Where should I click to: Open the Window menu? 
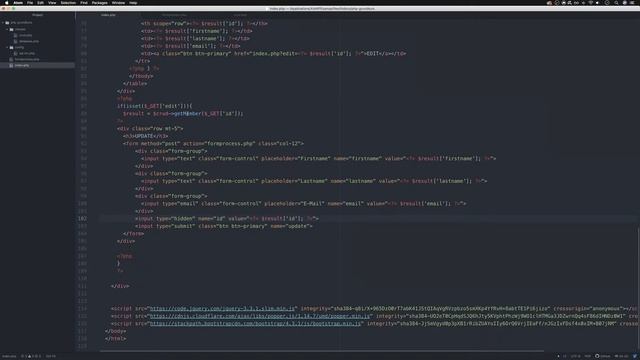pyautogui.click(x=118, y=3)
